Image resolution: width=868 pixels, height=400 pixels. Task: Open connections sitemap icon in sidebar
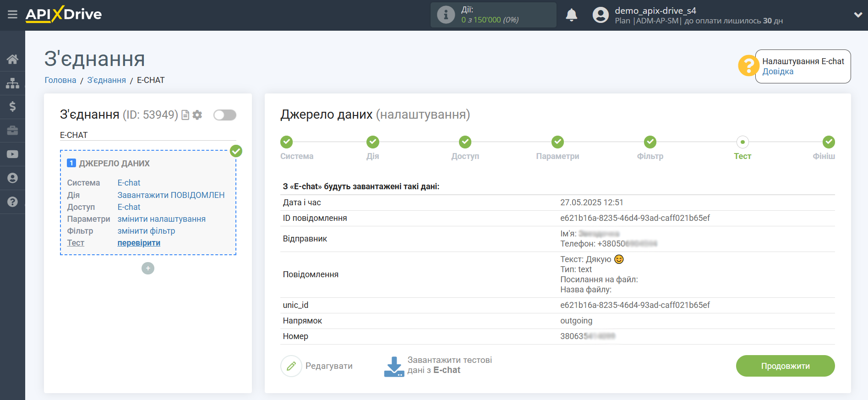pos(12,83)
